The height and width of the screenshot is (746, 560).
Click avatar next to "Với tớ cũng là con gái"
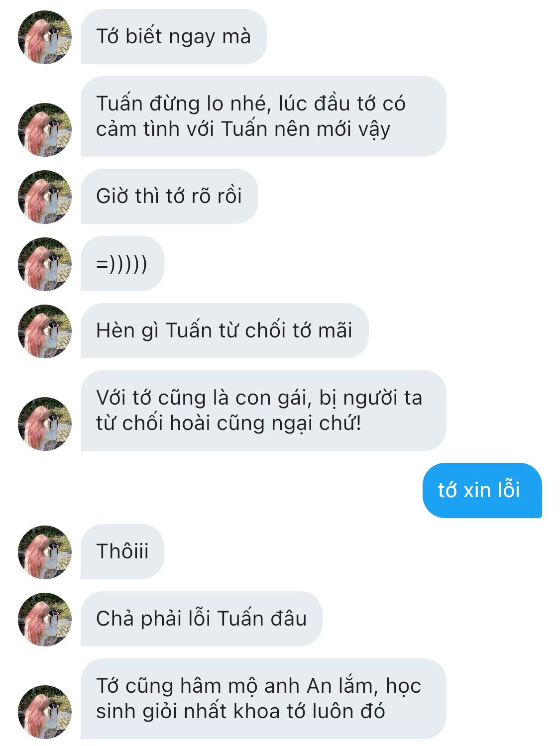[45, 424]
